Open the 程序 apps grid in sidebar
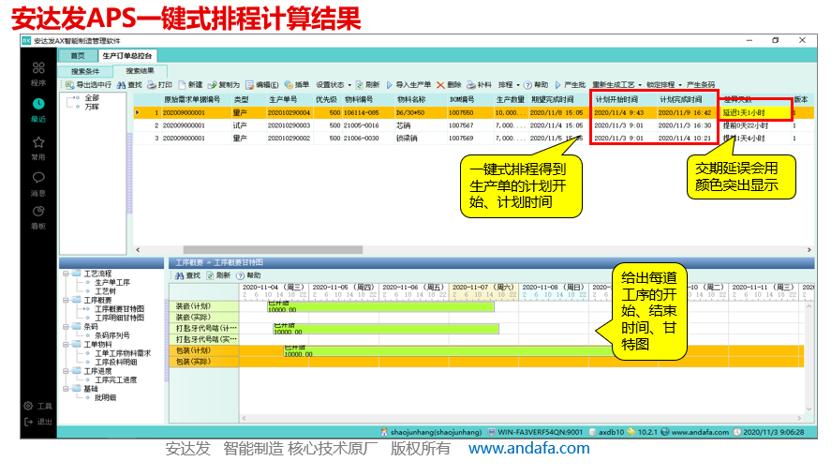 [x=38, y=68]
